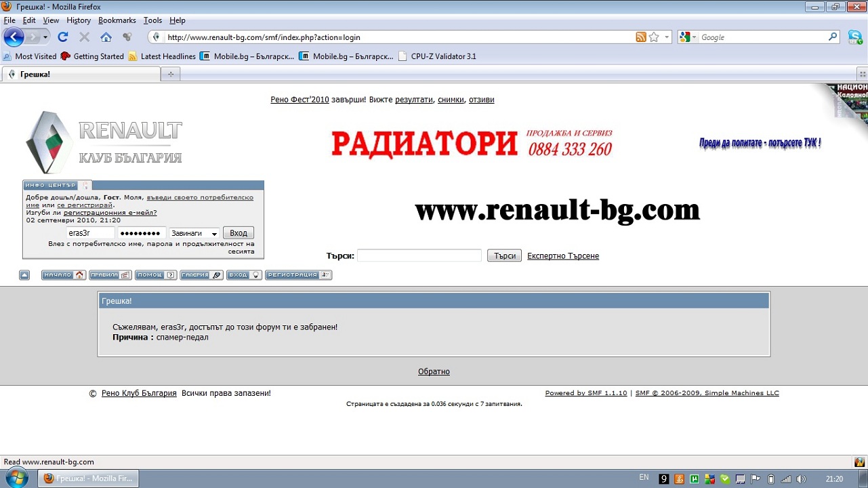868x488 pixels.
Task: Open the Tools menu
Action: point(152,20)
